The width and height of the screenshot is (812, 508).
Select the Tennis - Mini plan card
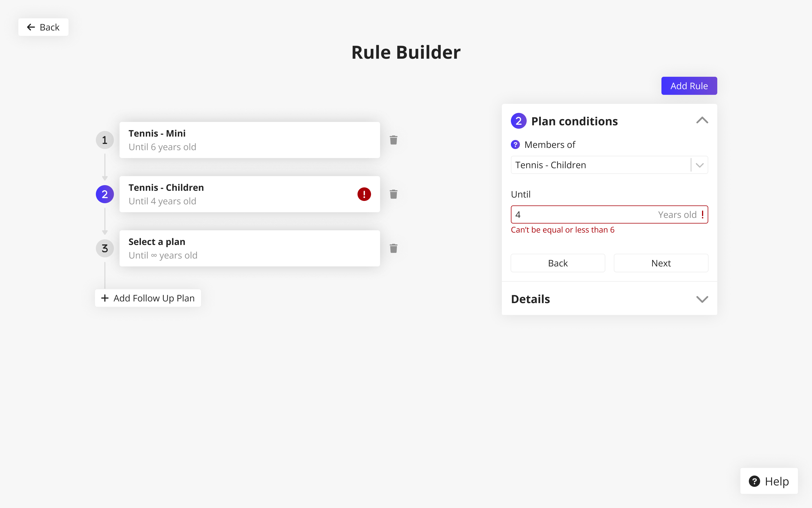coord(250,140)
